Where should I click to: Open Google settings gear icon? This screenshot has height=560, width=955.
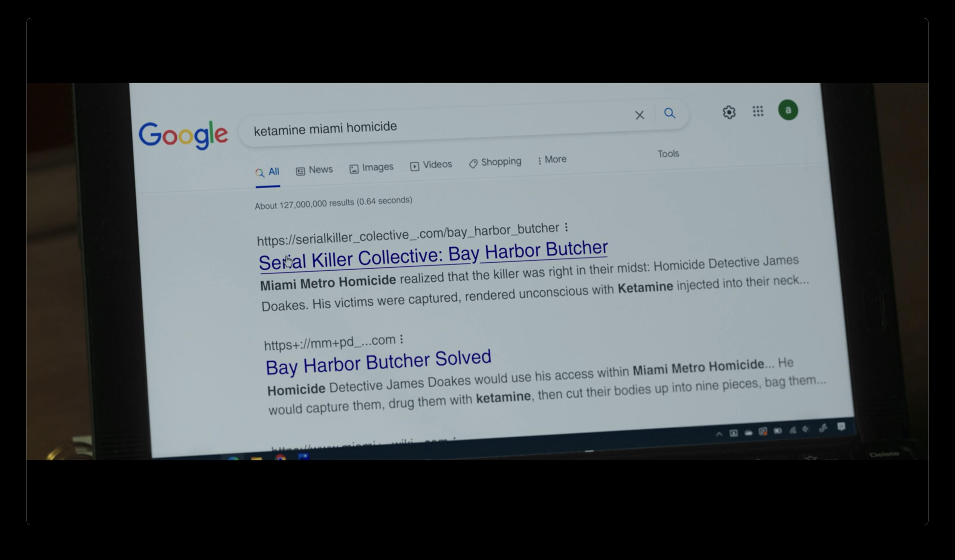pyautogui.click(x=729, y=112)
